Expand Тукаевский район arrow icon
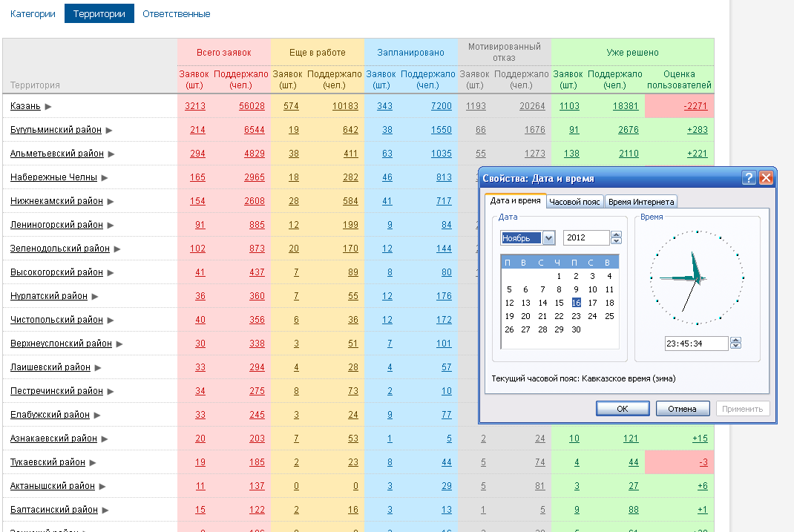The width and height of the screenshot is (794, 532). [x=93, y=462]
